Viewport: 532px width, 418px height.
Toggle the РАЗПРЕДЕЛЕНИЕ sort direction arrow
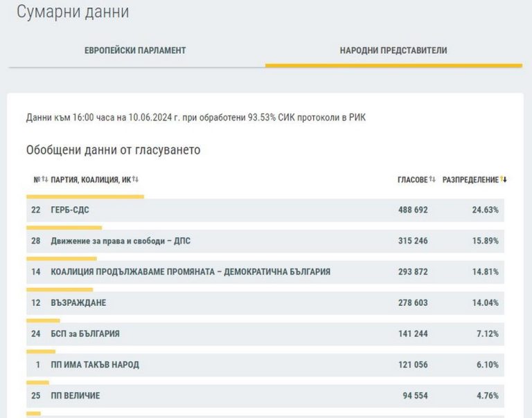point(504,180)
